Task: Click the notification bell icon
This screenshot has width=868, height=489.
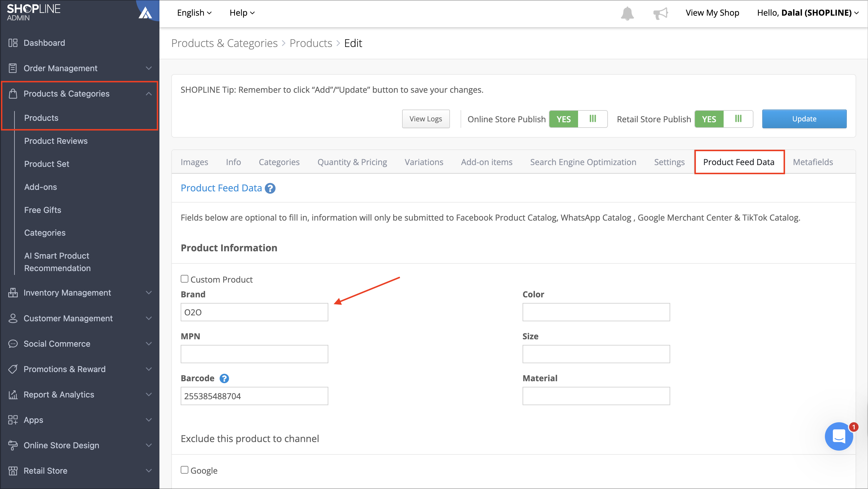Action: click(627, 13)
